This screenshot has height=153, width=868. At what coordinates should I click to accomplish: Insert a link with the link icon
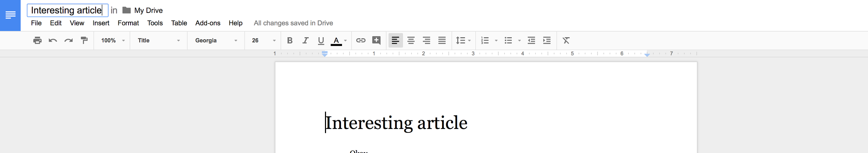[361, 40]
